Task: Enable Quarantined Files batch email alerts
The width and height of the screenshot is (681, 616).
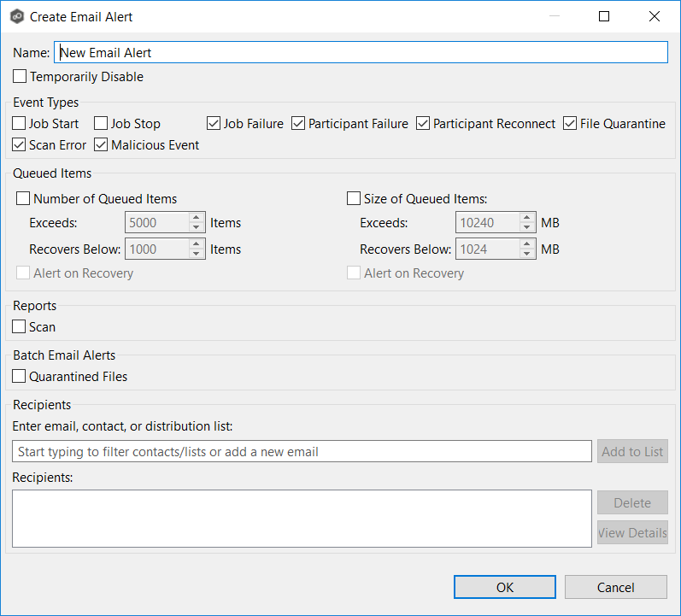Action: [20, 376]
